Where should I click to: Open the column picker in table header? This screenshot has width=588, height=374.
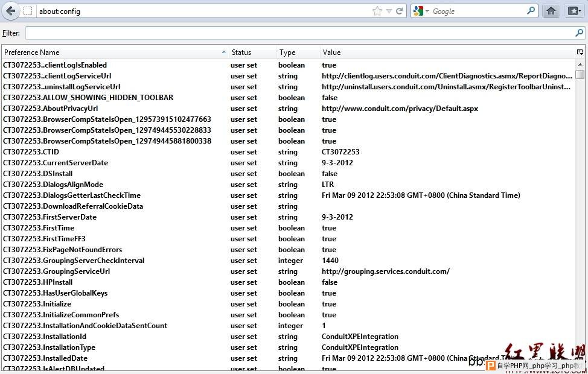tap(580, 52)
